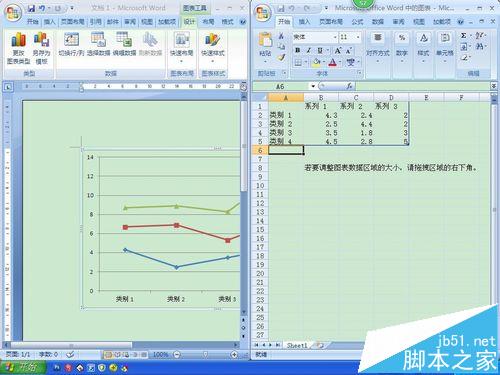Open Change Chart Type in Word ribbon
The image size is (500, 375).
18,48
